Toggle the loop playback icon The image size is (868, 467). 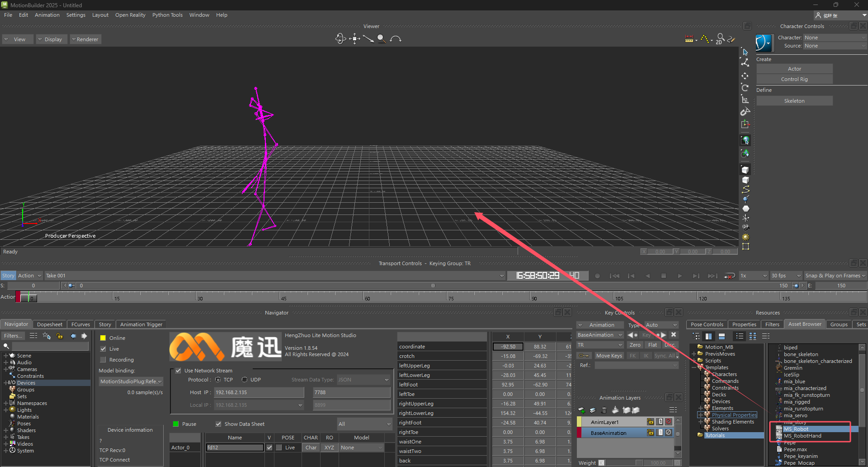coord(729,276)
